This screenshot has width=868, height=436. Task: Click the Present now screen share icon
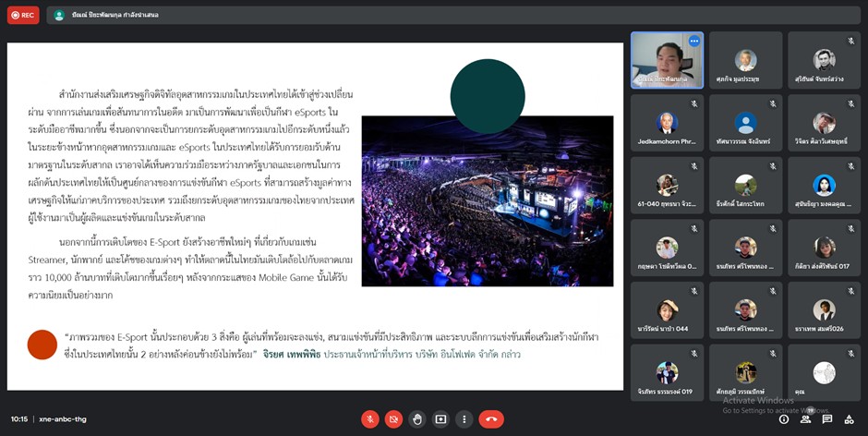pyautogui.click(x=440, y=418)
